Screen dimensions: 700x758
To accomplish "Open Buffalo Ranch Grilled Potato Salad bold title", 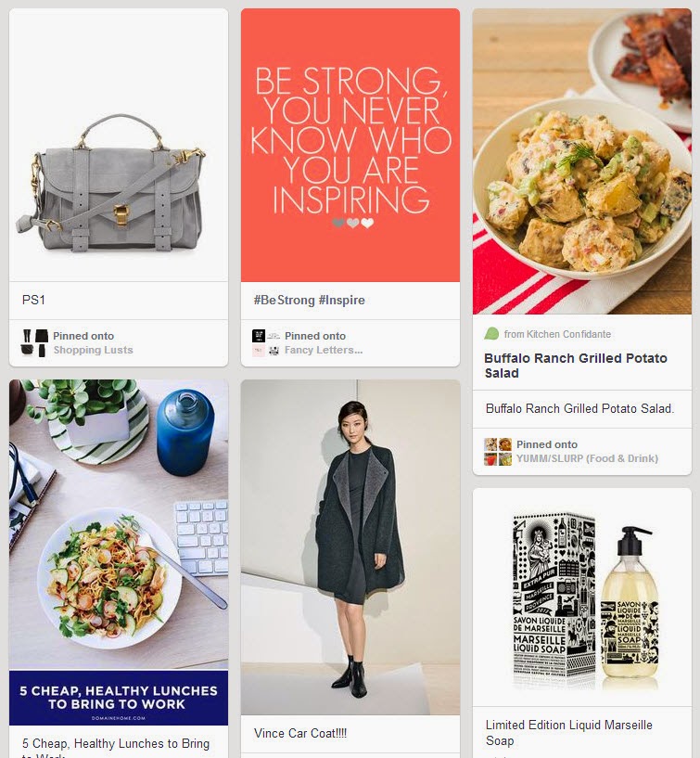I will click(576, 366).
